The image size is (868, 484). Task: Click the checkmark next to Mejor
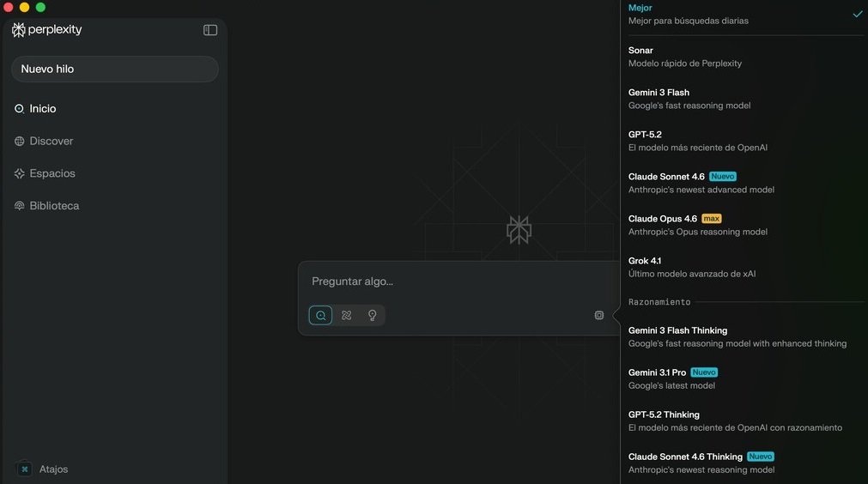tap(858, 15)
